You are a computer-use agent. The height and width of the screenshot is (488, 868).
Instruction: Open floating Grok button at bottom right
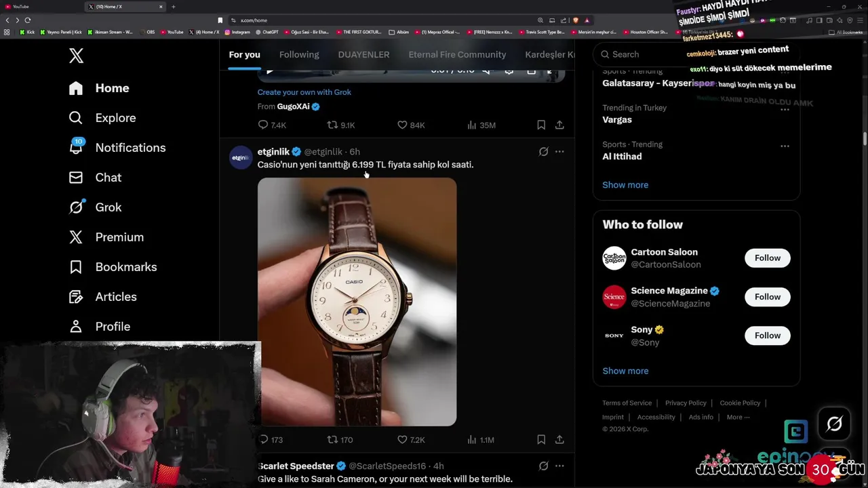[834, 424]
